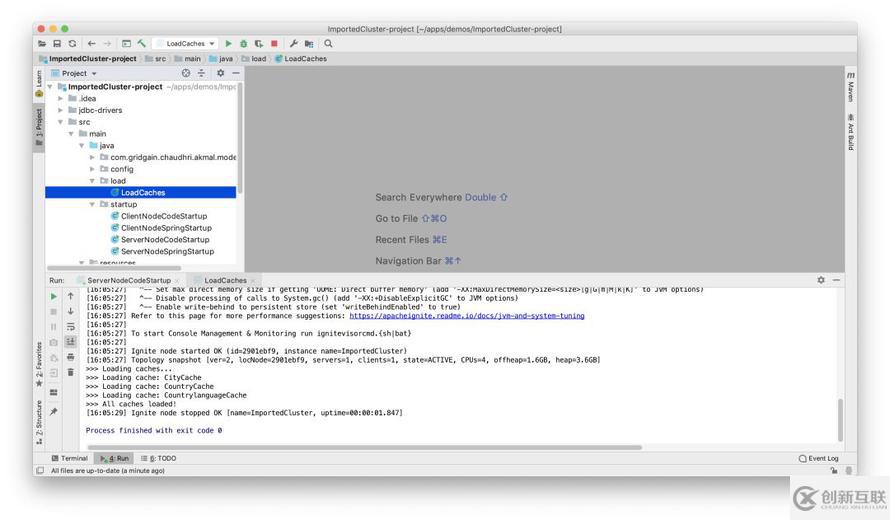Click the down arrow in Run console
Viewport: 890px width, 520px height.
tap(70, 311)
